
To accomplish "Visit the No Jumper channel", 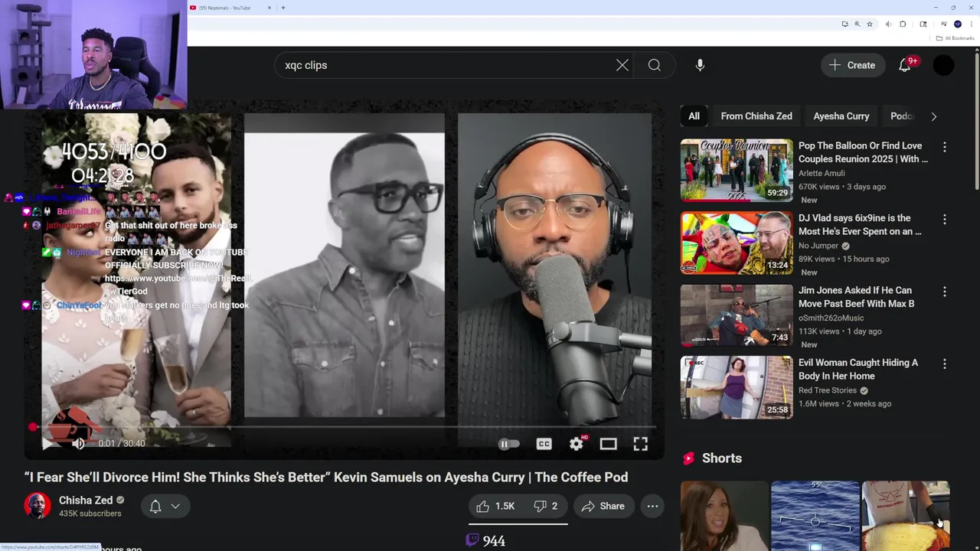I will pos(818,246).
